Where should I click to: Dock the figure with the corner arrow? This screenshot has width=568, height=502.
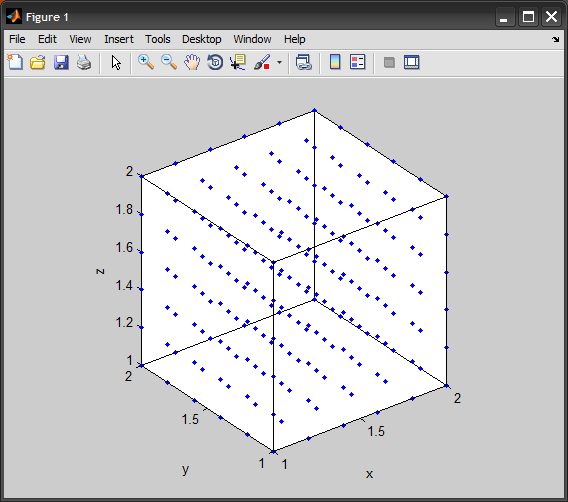click(x=556, y=39)
